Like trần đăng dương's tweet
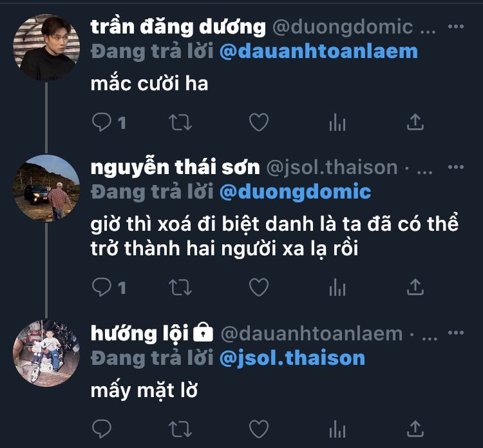The width and height of the screenshot is (483, 448). pos(259,122)
